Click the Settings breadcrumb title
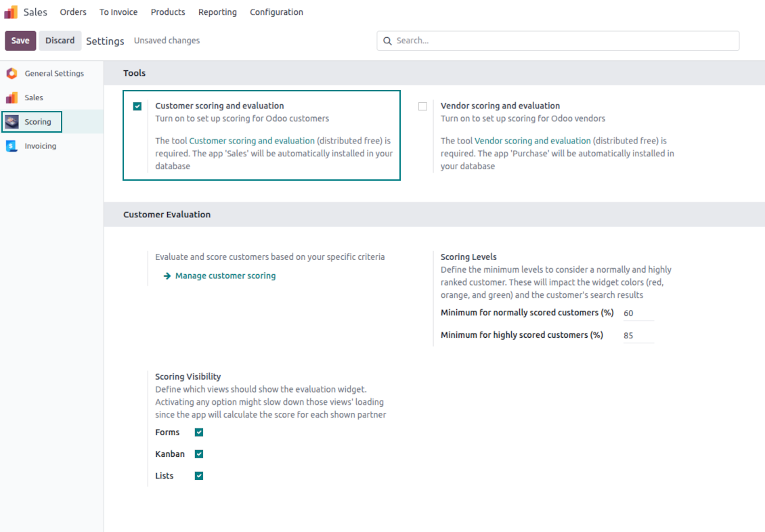Image resolution: width=765 pixels, height=532 pixels. click(x=106, y=41)
